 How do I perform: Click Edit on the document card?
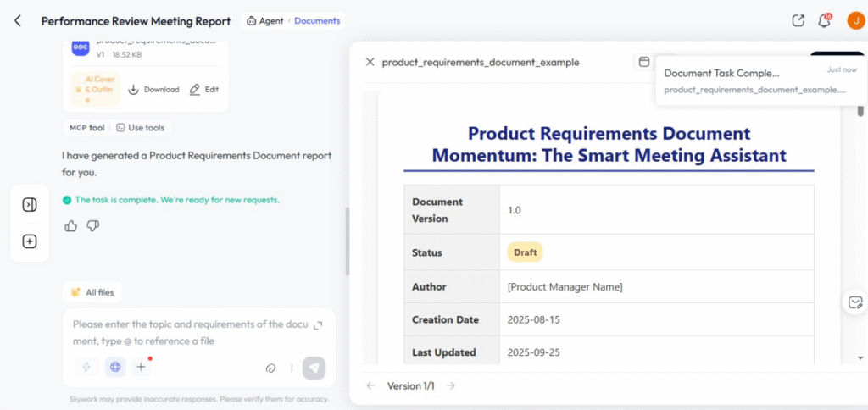pos(203,89)
